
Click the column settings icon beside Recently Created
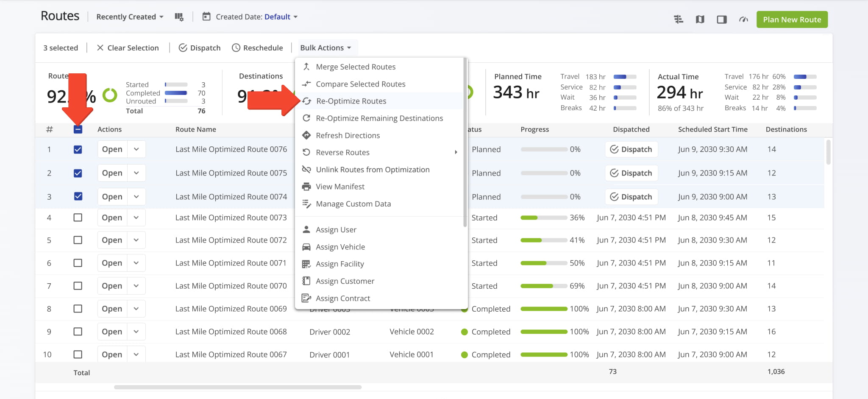coord(179,17)
